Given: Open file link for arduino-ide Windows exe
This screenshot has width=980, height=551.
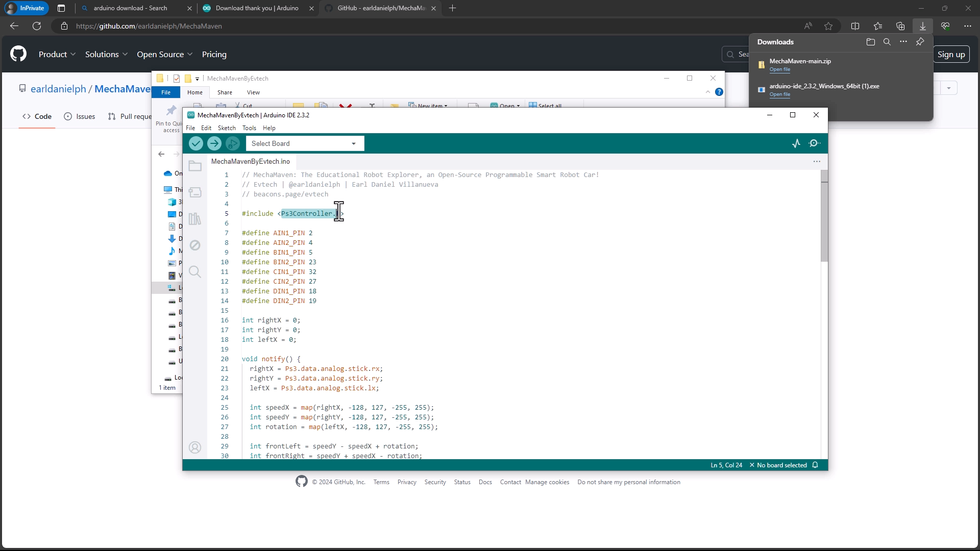Looking at the screenshot, I should click(779, 94).
